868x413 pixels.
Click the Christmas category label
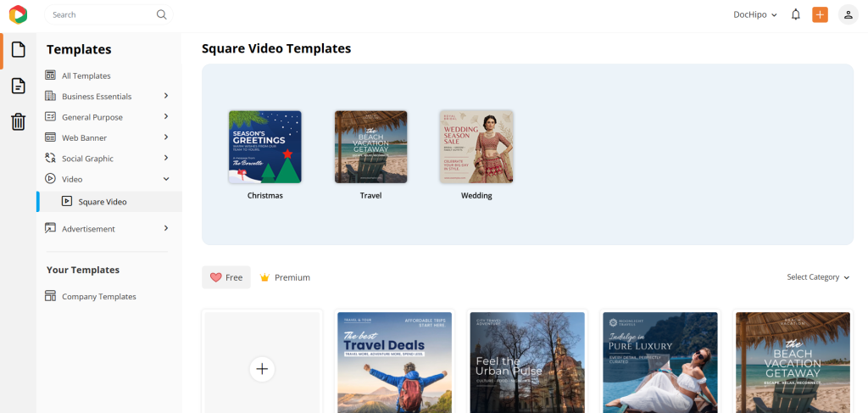tap(265, 195)
